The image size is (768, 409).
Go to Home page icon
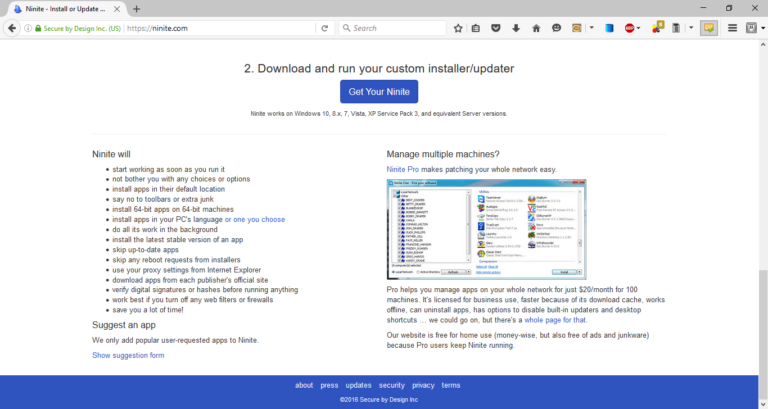tap(536, 28)
